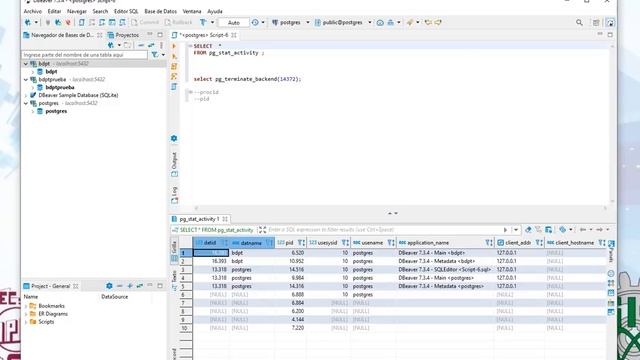Open the Ayuda menu
Image resolution: width=640 pixels, height=360 pixels.
tap(215, 11)
